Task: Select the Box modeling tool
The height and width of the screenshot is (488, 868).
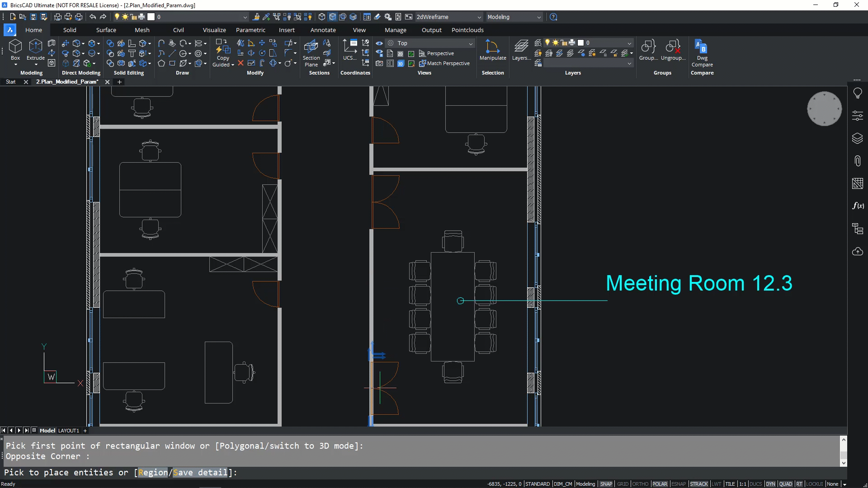Action: pyautogui.click(x=15, y=47)
